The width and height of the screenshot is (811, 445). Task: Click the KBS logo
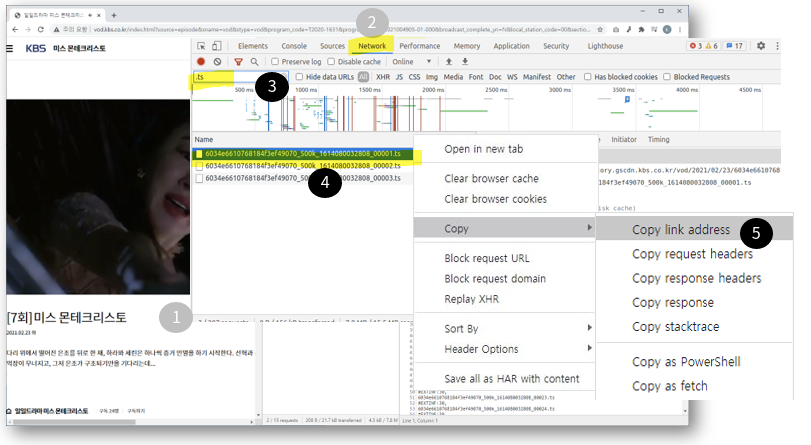[x=36, y=48]
